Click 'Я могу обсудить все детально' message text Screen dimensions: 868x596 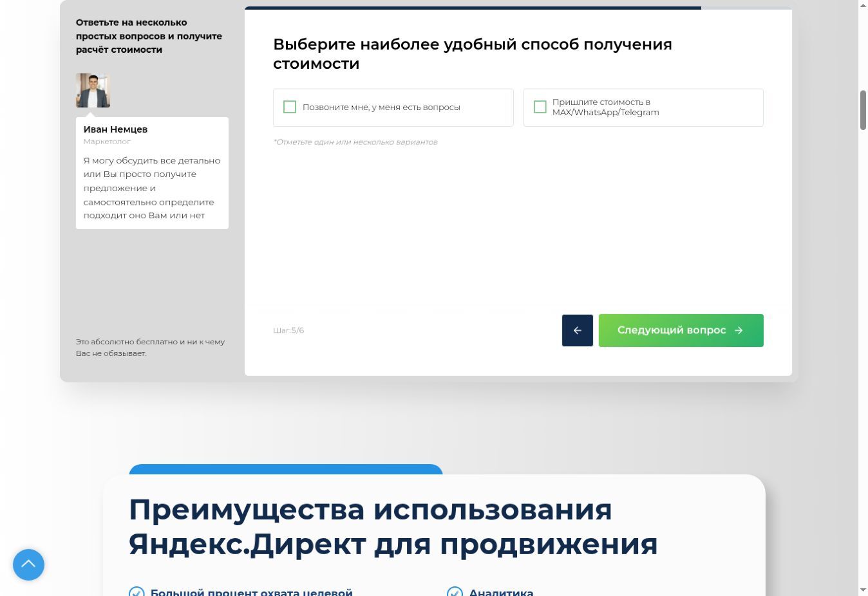[x=152, y=188]
